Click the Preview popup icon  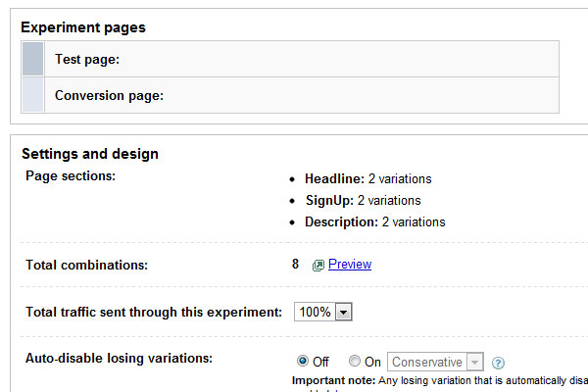click(318, 265)
